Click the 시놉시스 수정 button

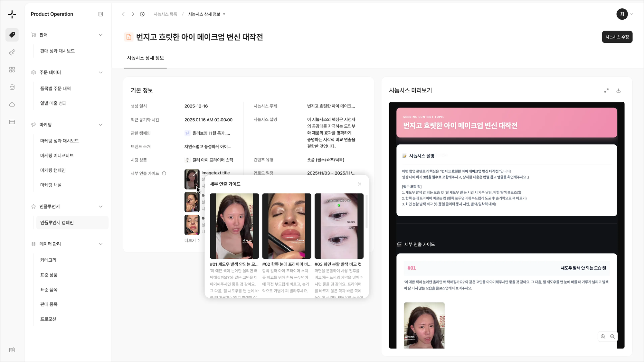tap(617, 37)
